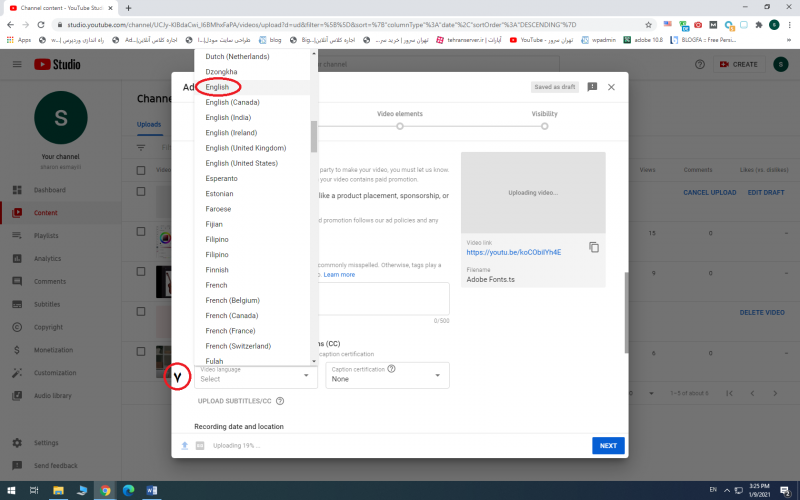Open Settings in the left sidebar
800x500 pixels.
click(x=46, y=443)
